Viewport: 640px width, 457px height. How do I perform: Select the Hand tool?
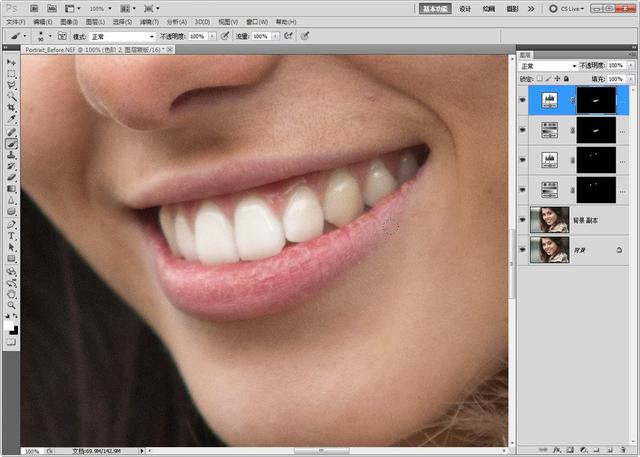click(x=11, y=295)
